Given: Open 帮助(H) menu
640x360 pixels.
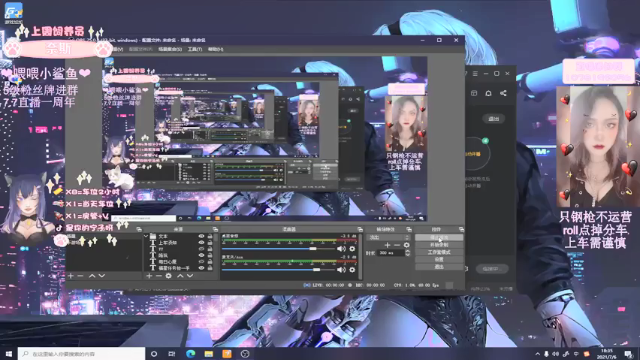Looking at the screenshot, I should point(216,49).
